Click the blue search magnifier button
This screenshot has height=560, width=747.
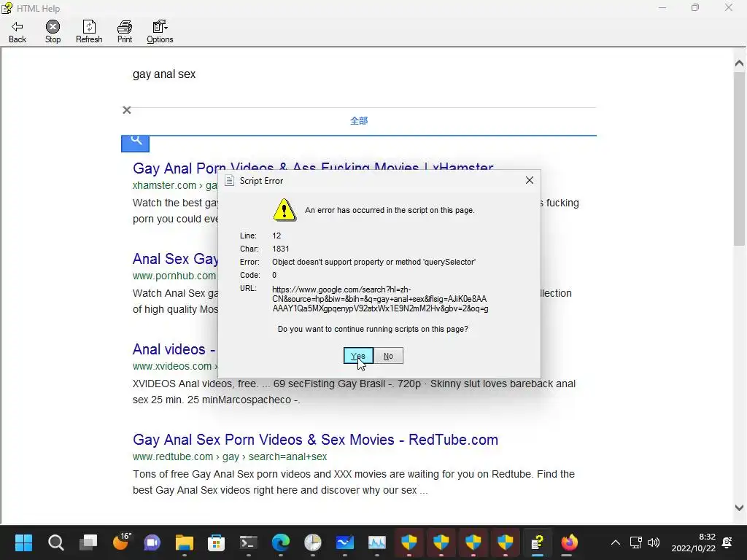[135, 144]
